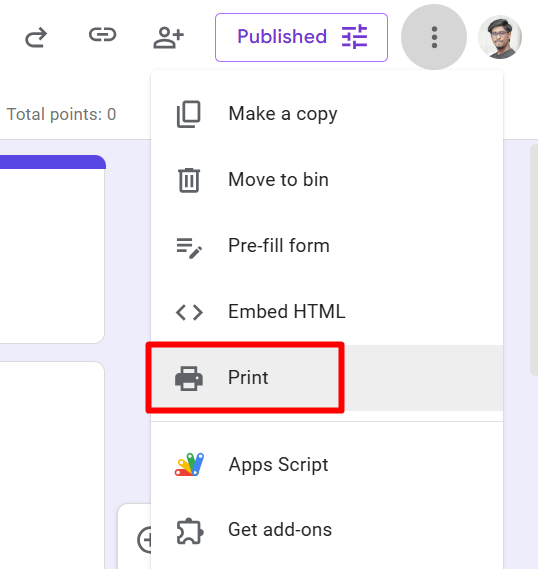Close the three-dot More menu button
Viewport: 538px width, 569px height.
434,37
